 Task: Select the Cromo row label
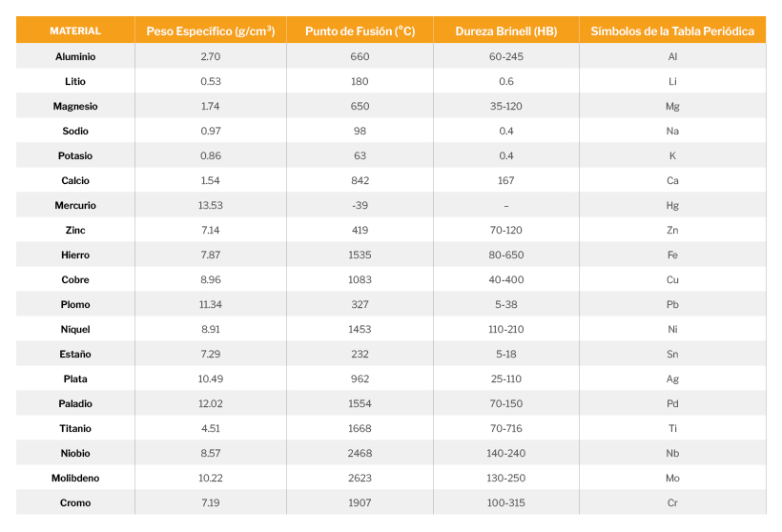75,503
